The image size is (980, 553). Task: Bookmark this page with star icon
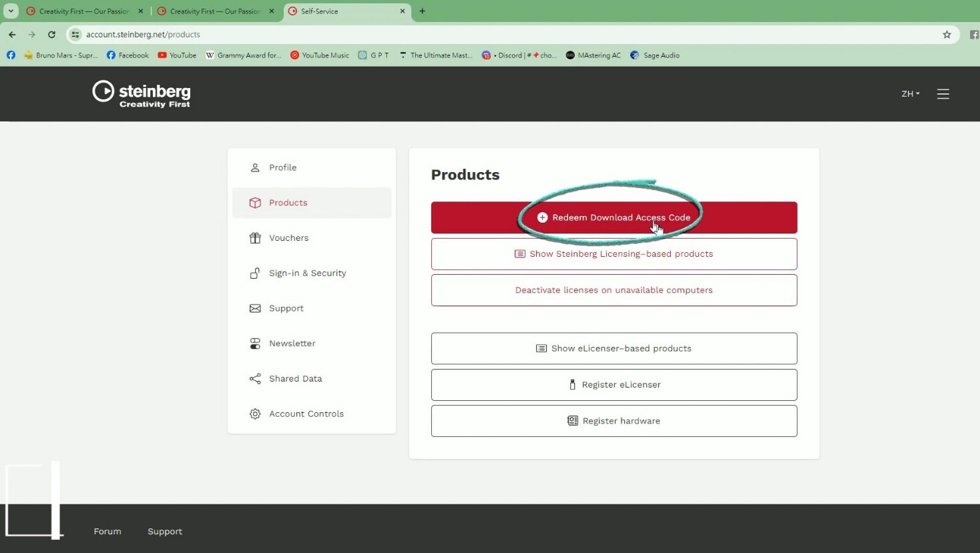[947, 35]
